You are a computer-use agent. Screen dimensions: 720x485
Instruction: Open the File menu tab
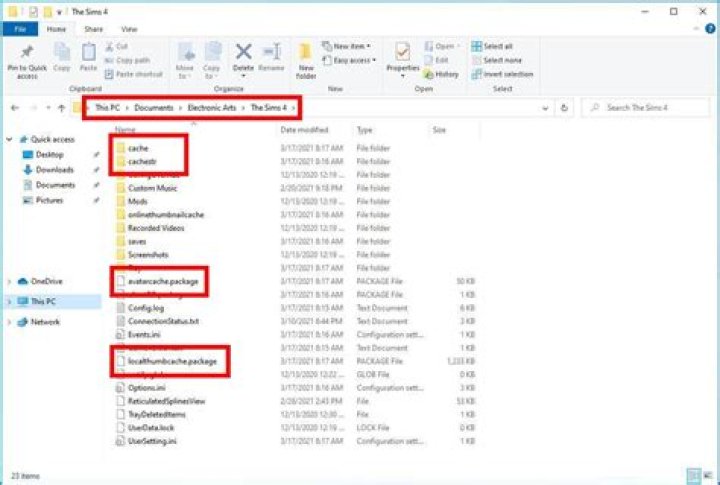pyautogui.click(x=20, y=29)
